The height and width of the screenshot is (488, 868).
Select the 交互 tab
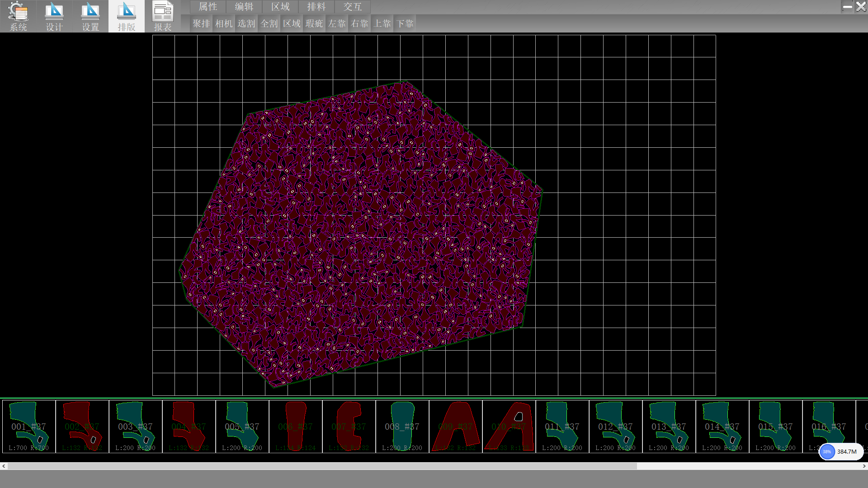pyautogui.click(x=353, y=7)
